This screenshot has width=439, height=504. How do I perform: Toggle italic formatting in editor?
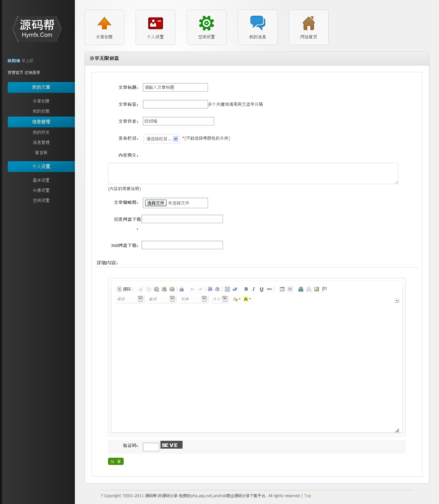click(254, 289)
